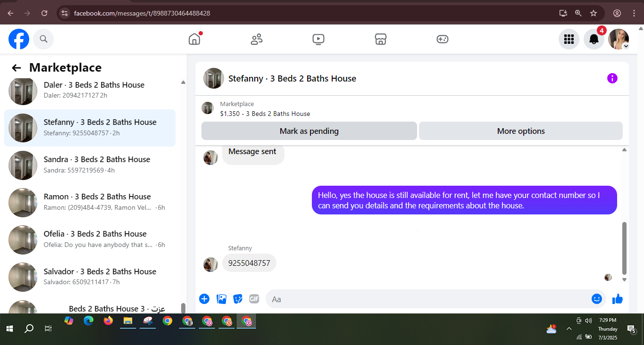Image resolution: width=644 pixels, height=345 pixels.
Task: Open Chrome three-dot menu
Action: pos(634,13)
